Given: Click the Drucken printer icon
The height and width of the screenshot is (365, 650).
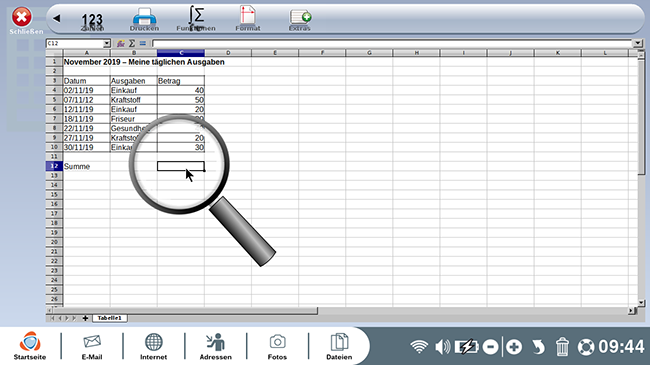Looking at the screenshot, I should [144, 19].
